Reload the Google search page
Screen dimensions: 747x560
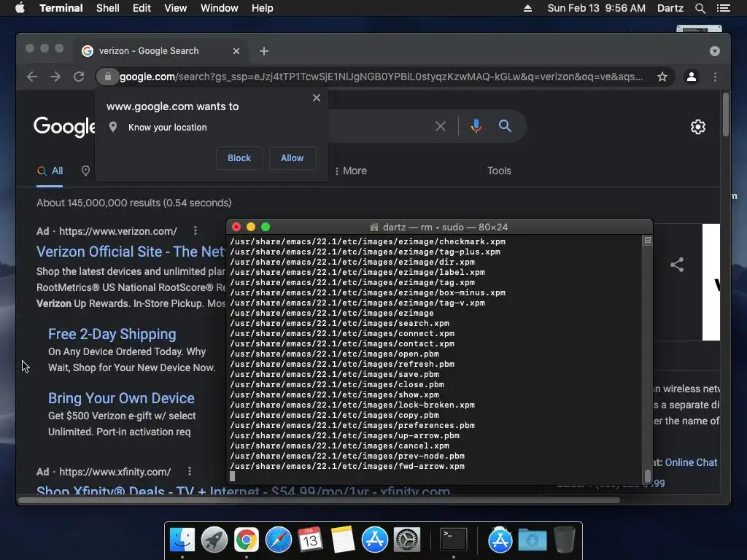tap(79, 77)
